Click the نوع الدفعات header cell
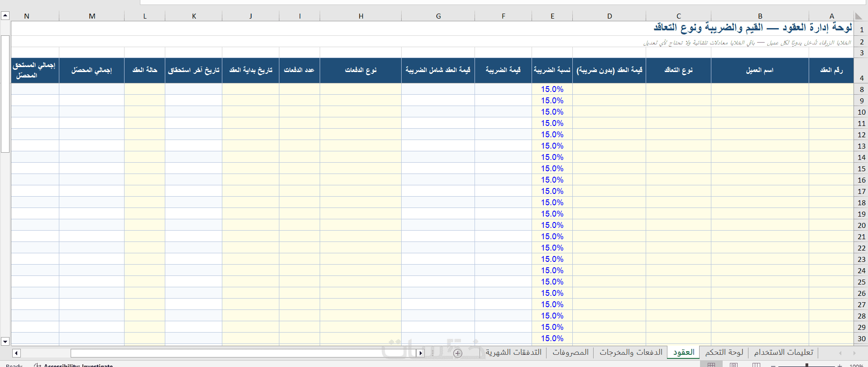 tap(361, 70)
